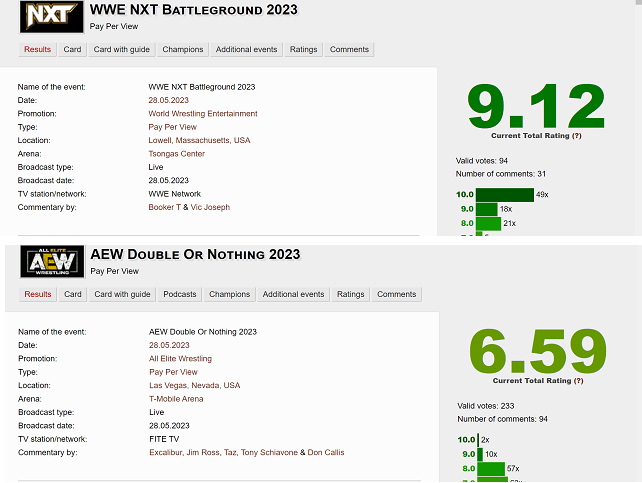
Task: Open World Wrestling Entertainment promotion link
Action: (203, 114)
